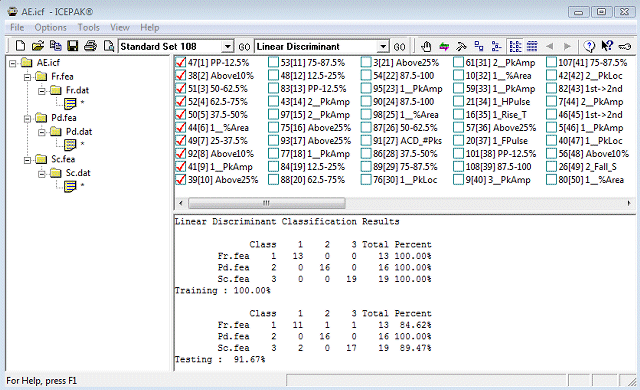Click the hammer tool icon
This screenshot has width=640, height=390.
(x=461, y=47)
